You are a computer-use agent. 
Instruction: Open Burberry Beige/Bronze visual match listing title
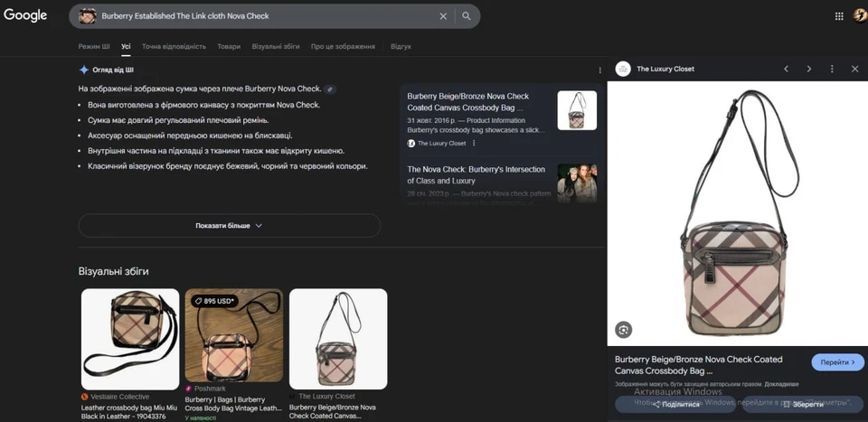tap(332, 411)
